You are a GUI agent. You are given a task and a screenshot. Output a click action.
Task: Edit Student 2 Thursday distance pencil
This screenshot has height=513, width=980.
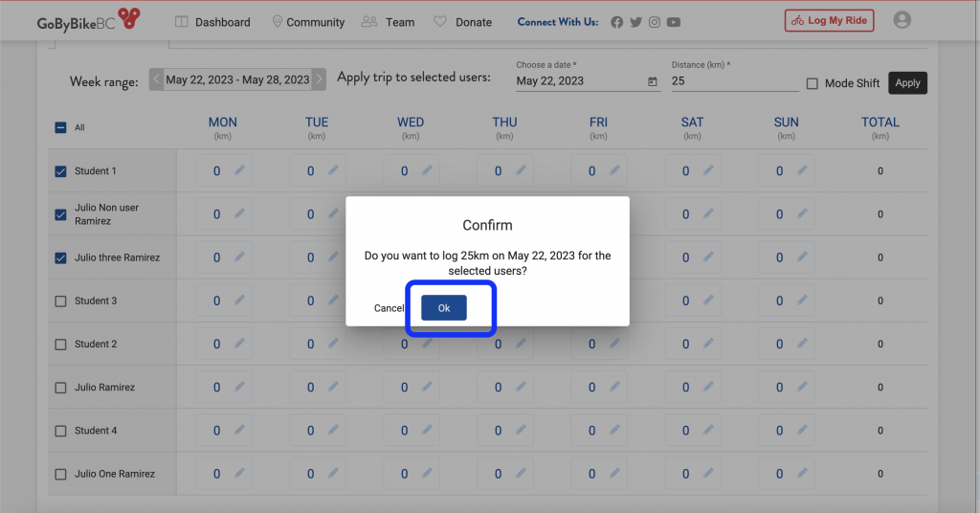pos(522,343)
